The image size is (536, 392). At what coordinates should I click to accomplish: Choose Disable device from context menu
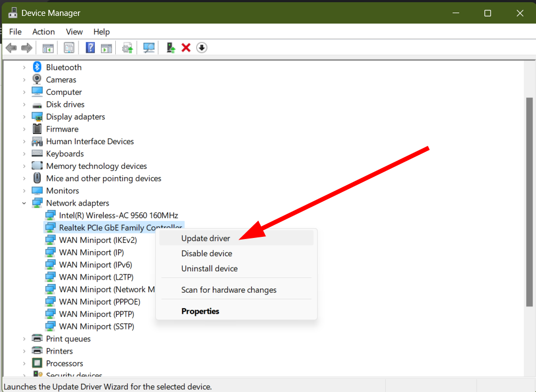236,253
